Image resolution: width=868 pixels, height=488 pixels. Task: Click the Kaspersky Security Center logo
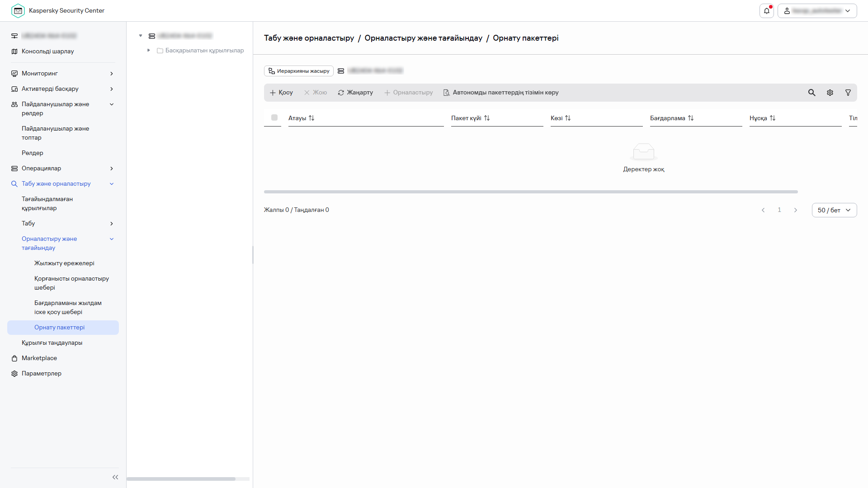pyautogui.click(x=18, y=11)
